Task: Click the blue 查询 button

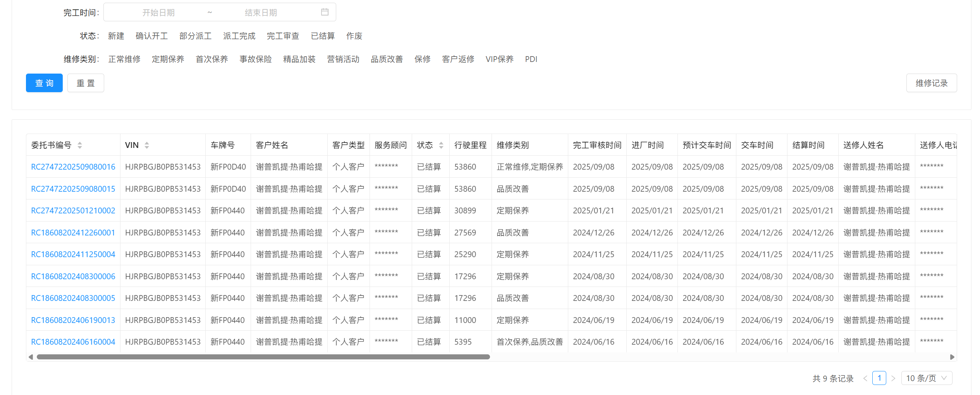Action: (44, 83)
